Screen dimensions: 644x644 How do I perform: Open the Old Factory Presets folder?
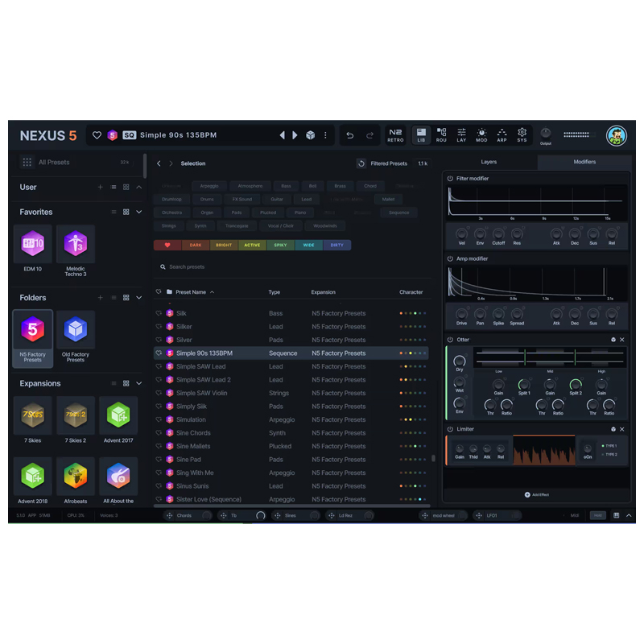(76, 337)
